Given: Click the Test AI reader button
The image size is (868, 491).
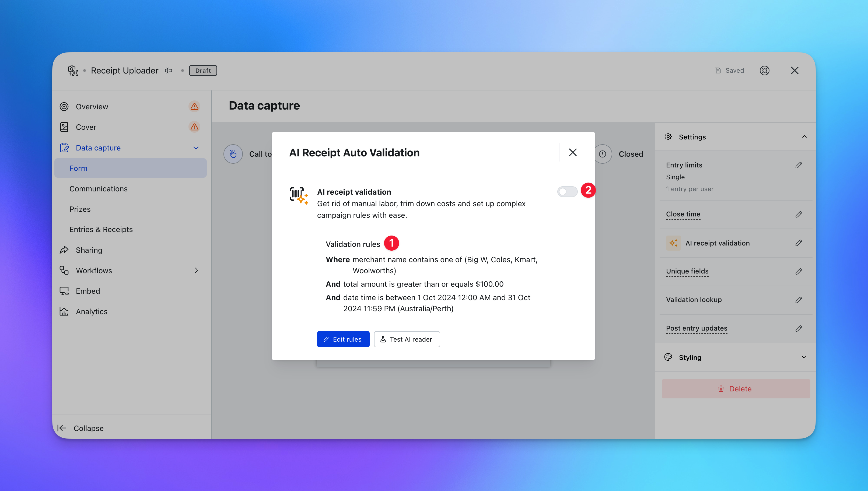Looking at the screenshot, I should click(407, 339).
